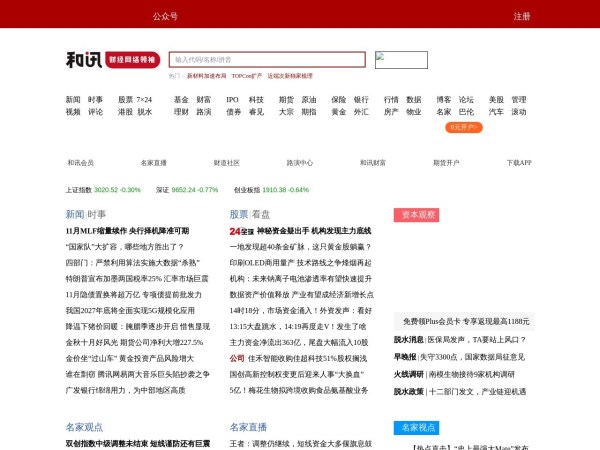Open the 基金 navigation link

click(x=181, y=100)
